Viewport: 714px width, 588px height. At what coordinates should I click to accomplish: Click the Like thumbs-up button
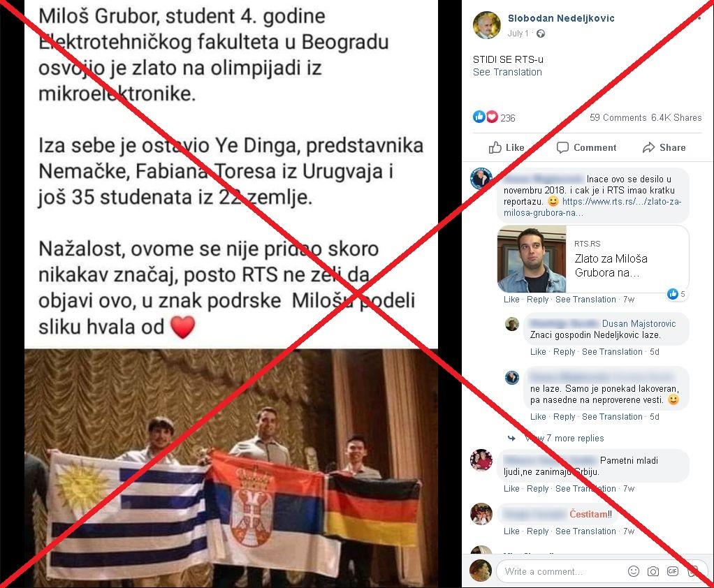click(506, 147)
